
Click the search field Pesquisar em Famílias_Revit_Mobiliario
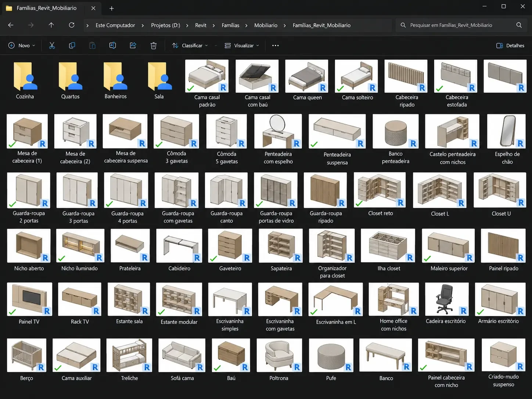[x=461, y=25]
